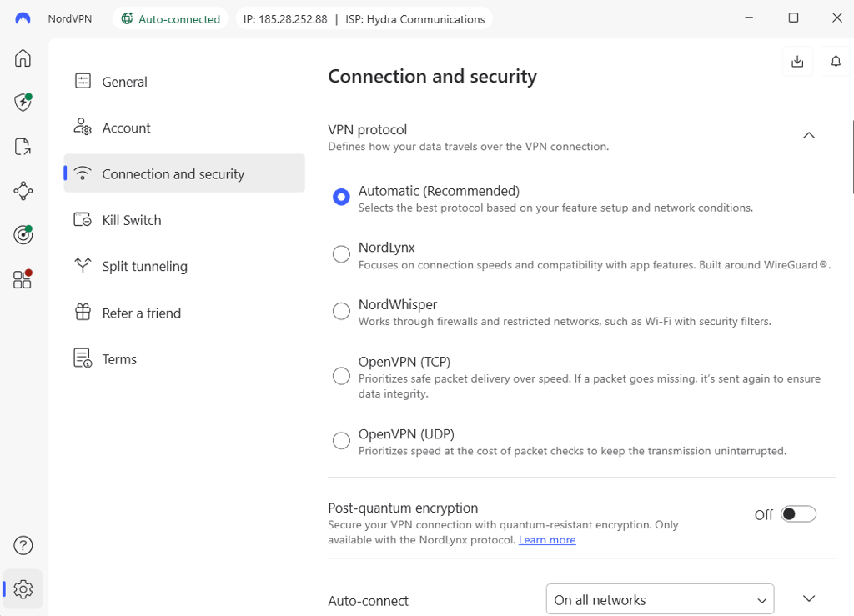Click the vertical scrollbar thumb
This screenshot has height=616, width=854.
(851, 157)
